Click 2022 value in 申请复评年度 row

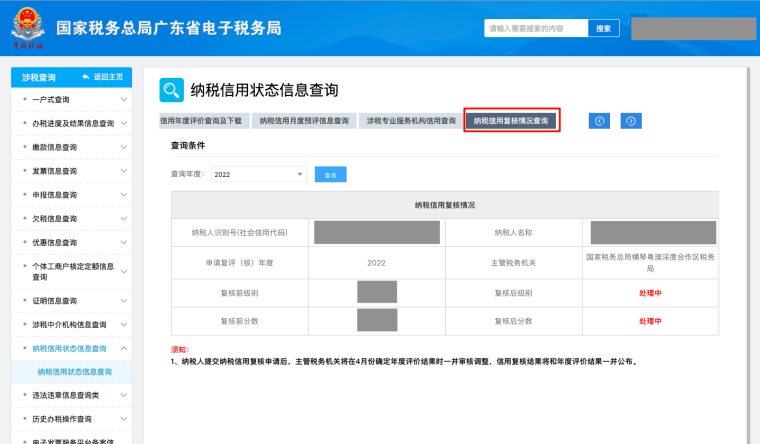[x=377, y=263]
